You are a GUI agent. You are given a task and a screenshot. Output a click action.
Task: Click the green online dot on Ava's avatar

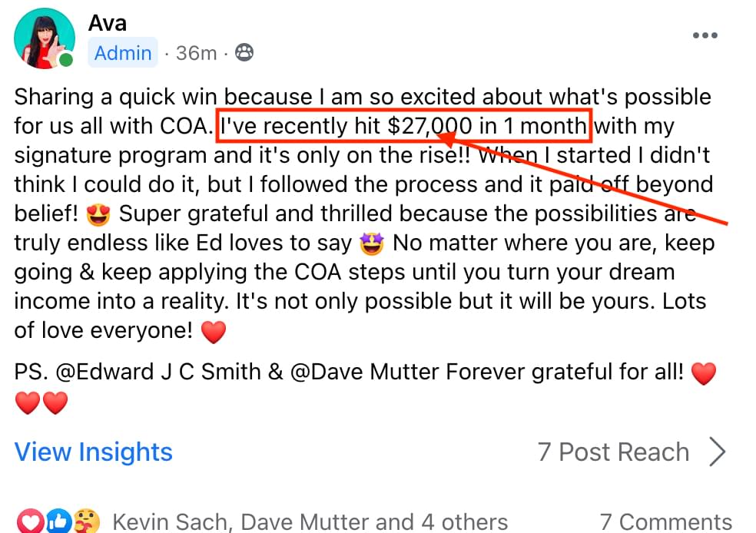(x=67, y=60)
